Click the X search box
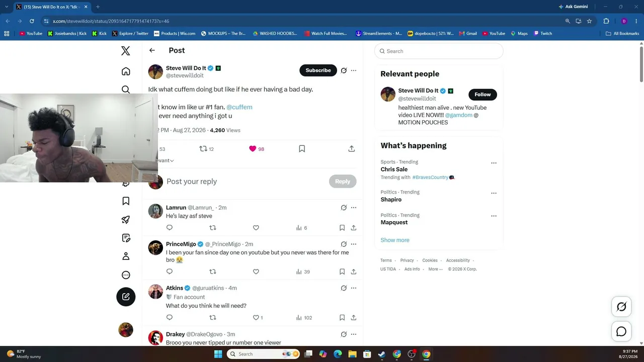This screenshot has width=644, height=362. point(439,51)
